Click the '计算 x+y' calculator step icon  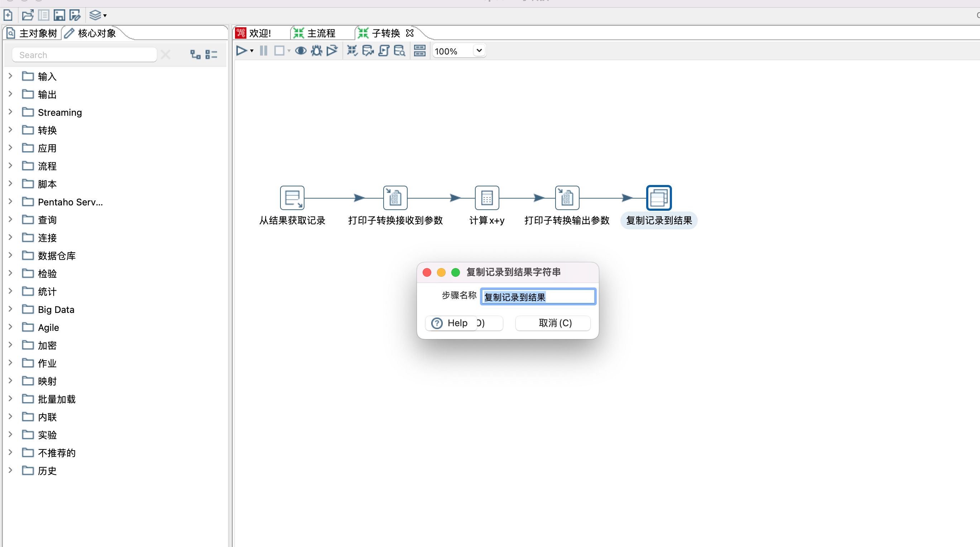click(x=486, y=198)
